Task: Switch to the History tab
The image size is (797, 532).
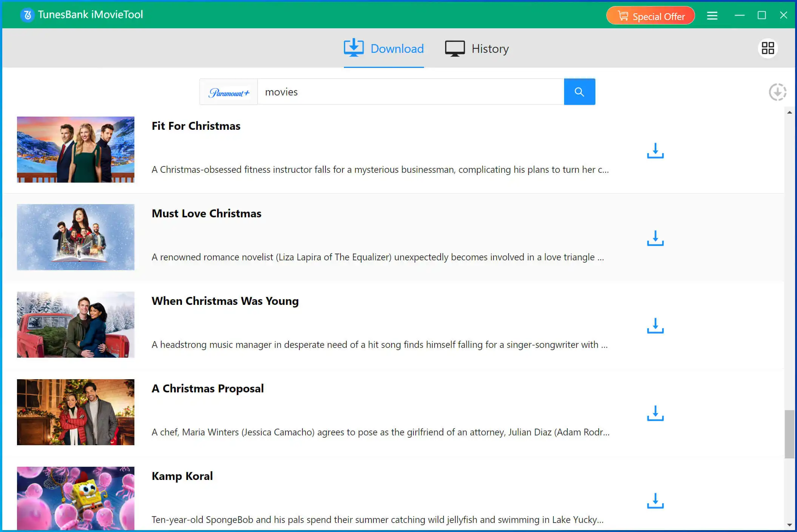Action: point(477,49)
